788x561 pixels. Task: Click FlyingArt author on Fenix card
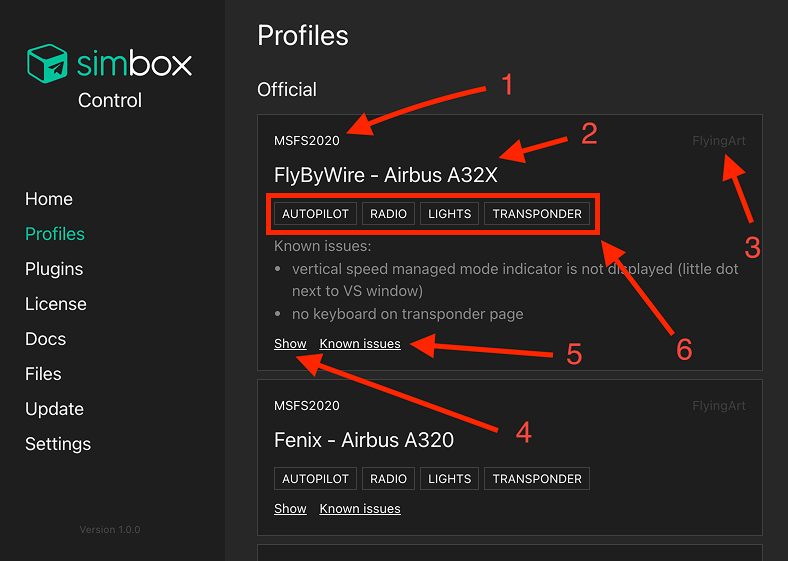tap(719, 406)
